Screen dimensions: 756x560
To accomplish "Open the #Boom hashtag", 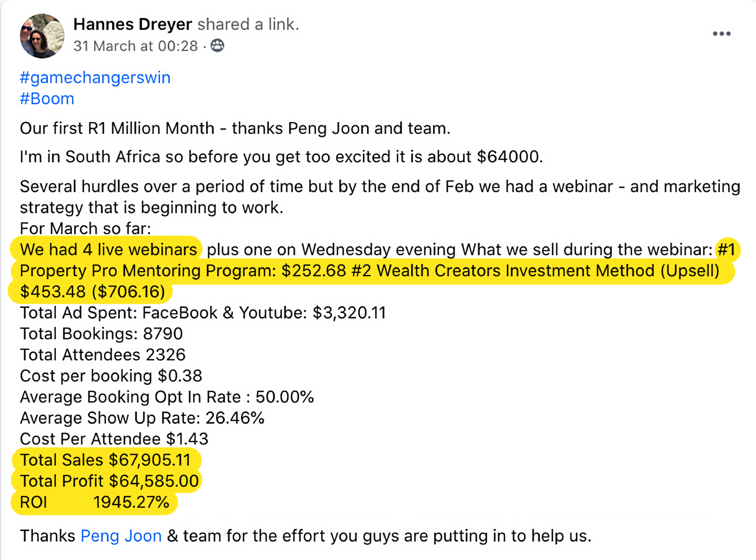I will point(47,99).
